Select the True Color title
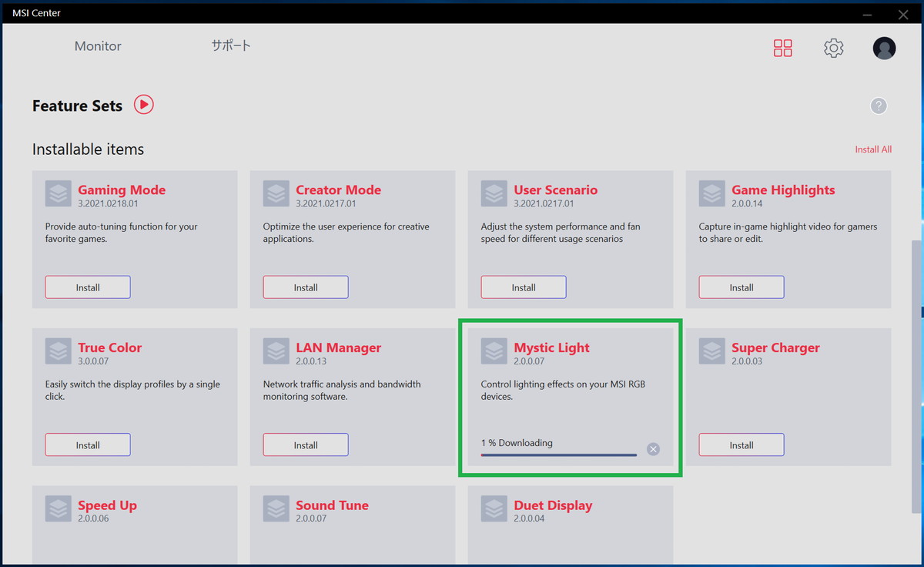Screen dimensions: 924x567 click(x=109, y=347)
